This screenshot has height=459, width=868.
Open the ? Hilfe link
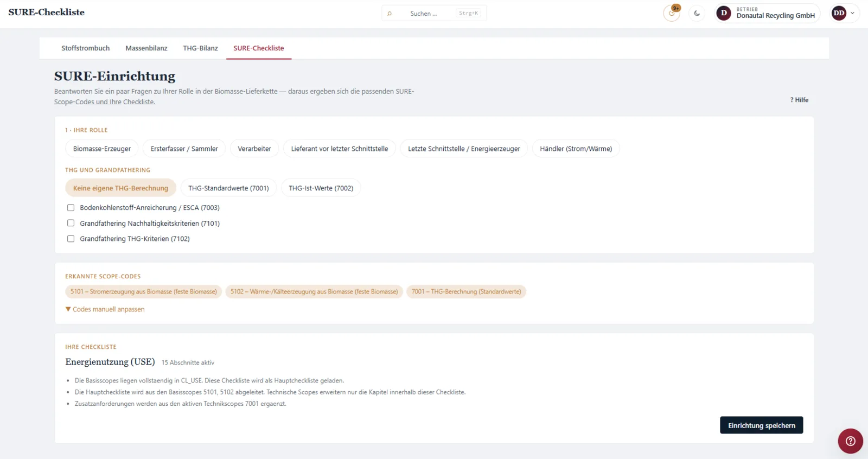pos(799,100)
